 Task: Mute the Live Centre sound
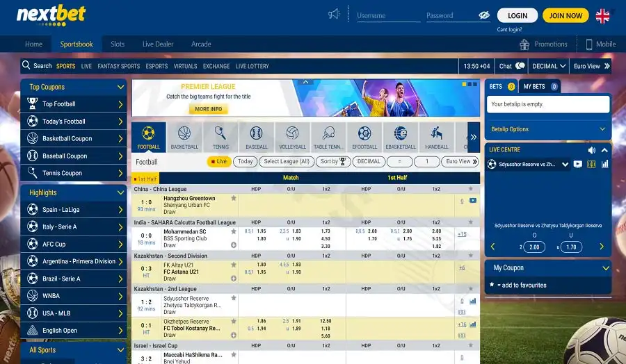click(x=592, y=150)
